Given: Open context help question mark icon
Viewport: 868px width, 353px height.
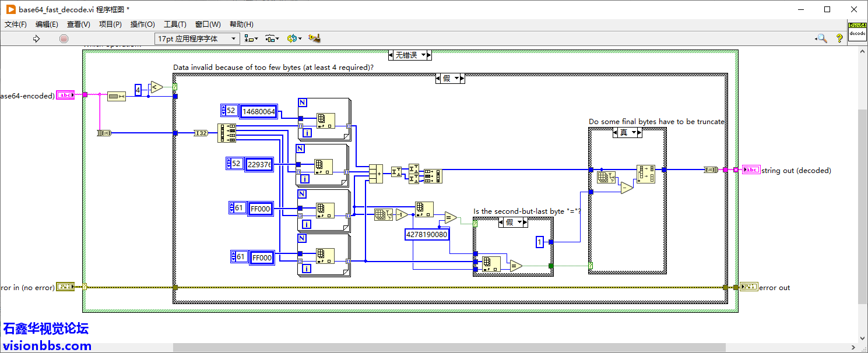Looking at the screenshot, I should pyautogui.click(x=839, y=38).
